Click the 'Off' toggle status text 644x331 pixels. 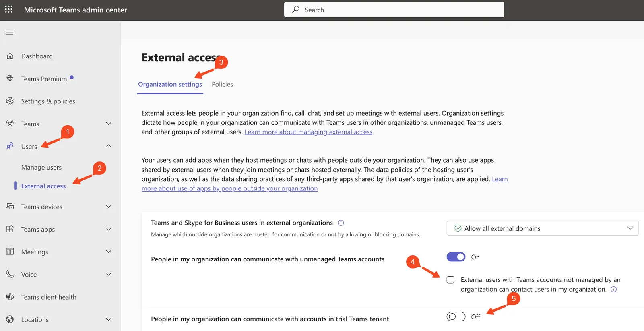point(476,317)
